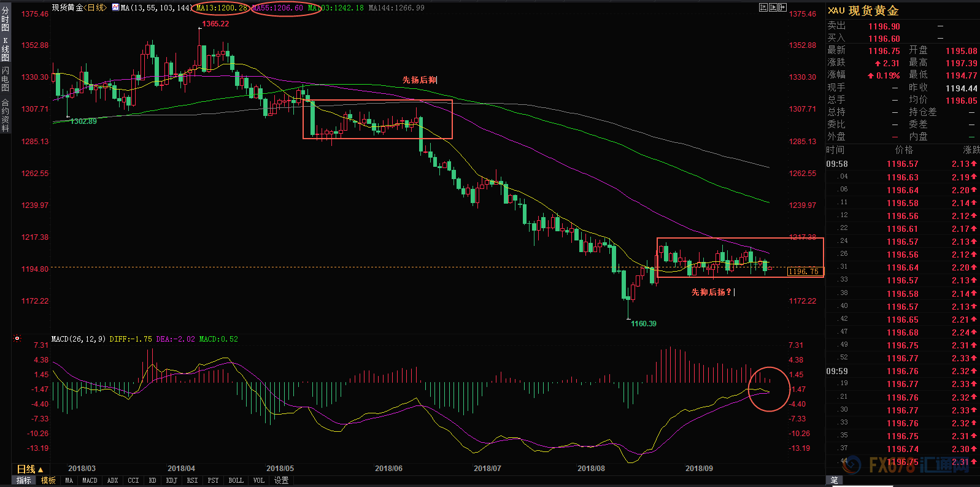Open 合约资料 in left sidebar
The width and height of the screenshot is (980, 487).
(x=6, y=115)
